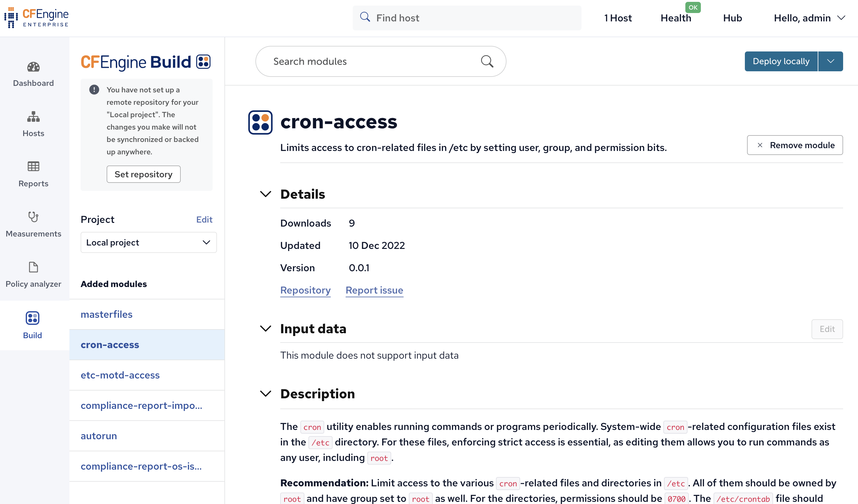Click the Search modules magnifier icon
858x504 pixels.
pyautogui.click(x=487, y=61)
